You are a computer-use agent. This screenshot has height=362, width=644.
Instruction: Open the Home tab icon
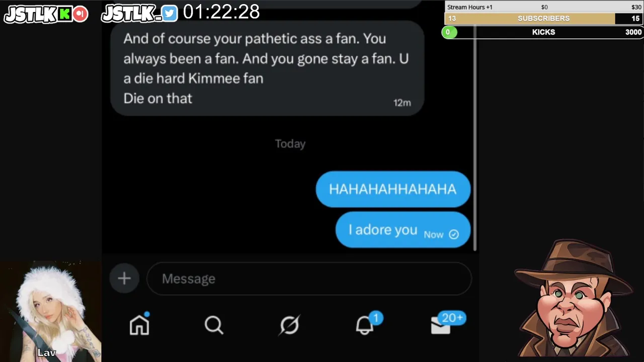point(139,324)
